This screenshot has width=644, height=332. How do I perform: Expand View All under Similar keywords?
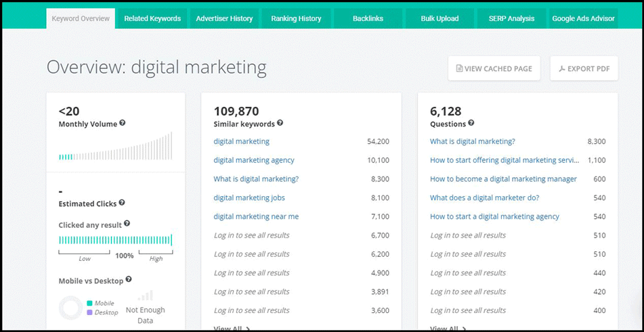[x=232, y=329]
